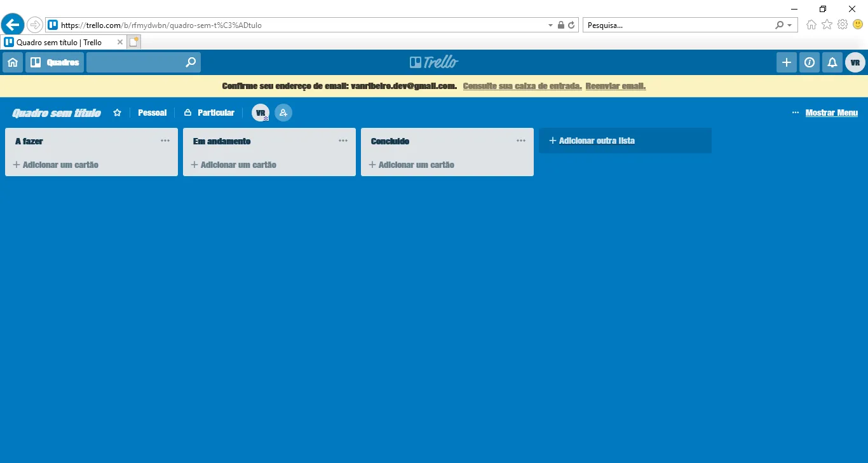868x463 pixels.
Task: Click the Reenviar email link
Action: pos(615,86)
